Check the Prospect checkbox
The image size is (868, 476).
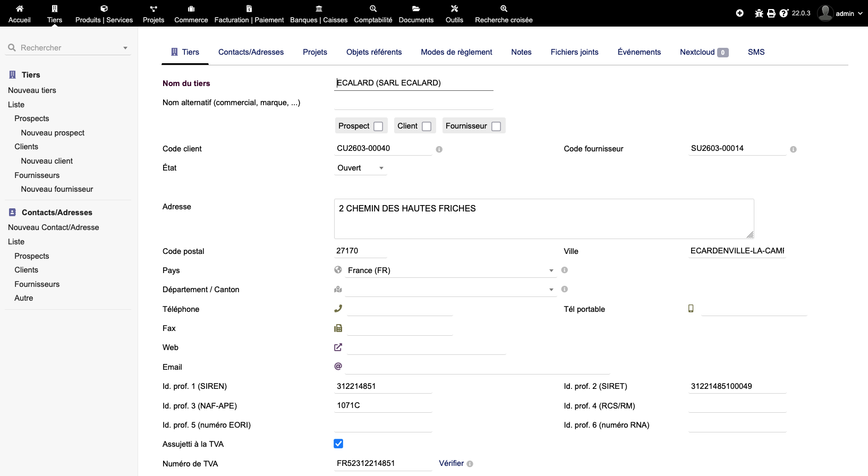click(378, 126)
